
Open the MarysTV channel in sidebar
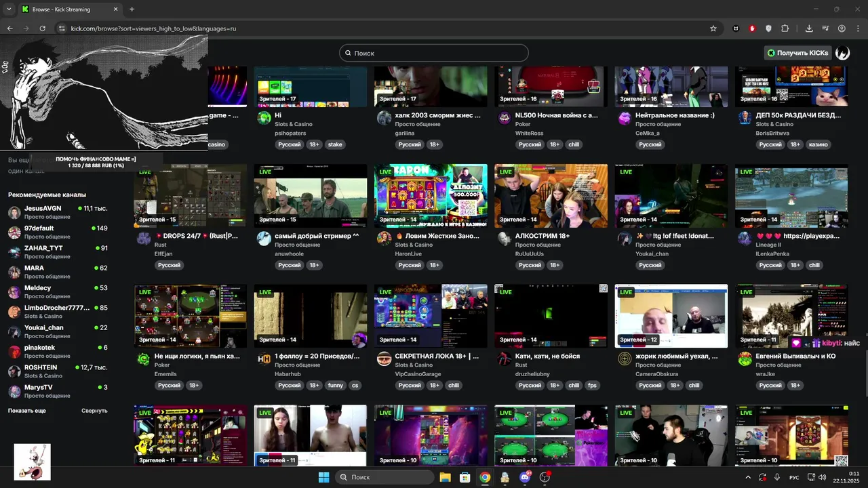[x=58, y=391]
